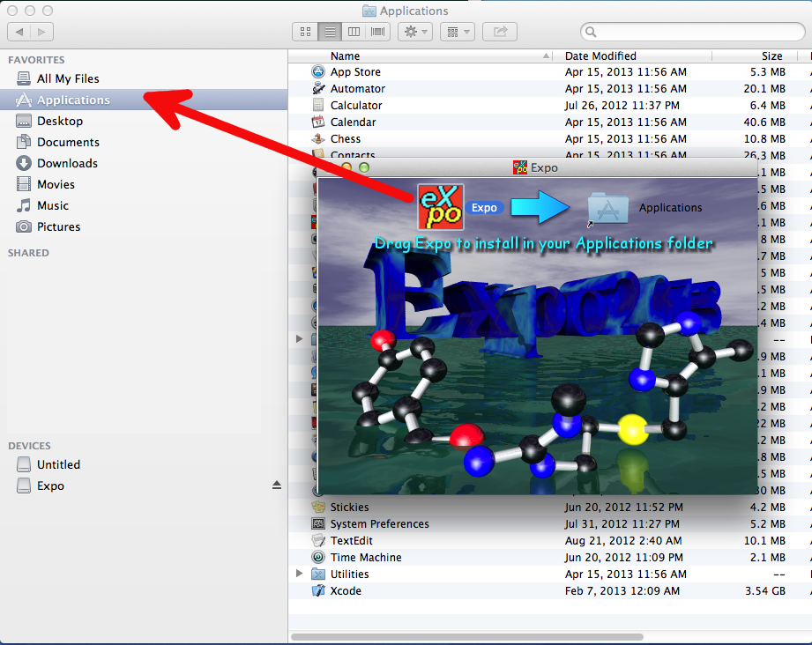Click the Contacts row name
812x645 pixels.
[x=353, y=155]
